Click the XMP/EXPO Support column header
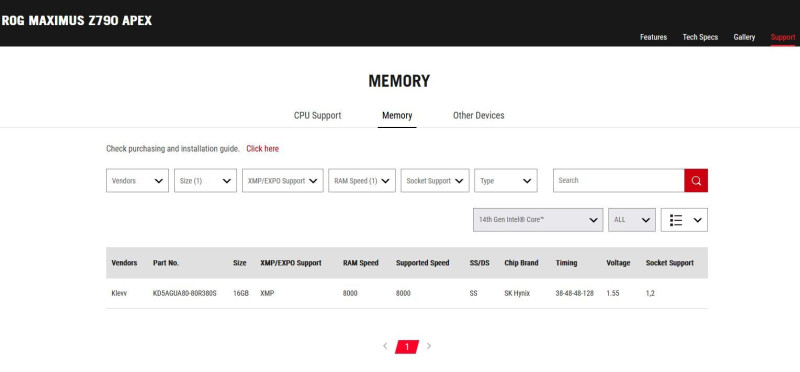This screenshot has height=372, width=800. 291,263
